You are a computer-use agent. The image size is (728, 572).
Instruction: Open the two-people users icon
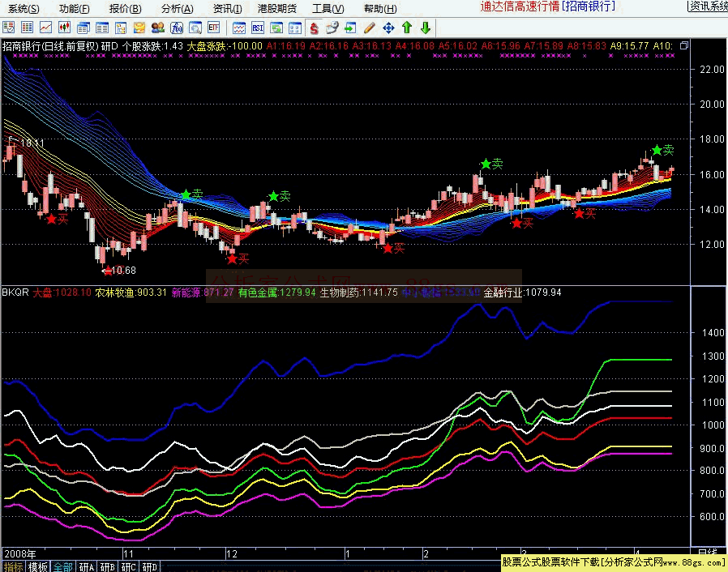click(x=158, y=28)
